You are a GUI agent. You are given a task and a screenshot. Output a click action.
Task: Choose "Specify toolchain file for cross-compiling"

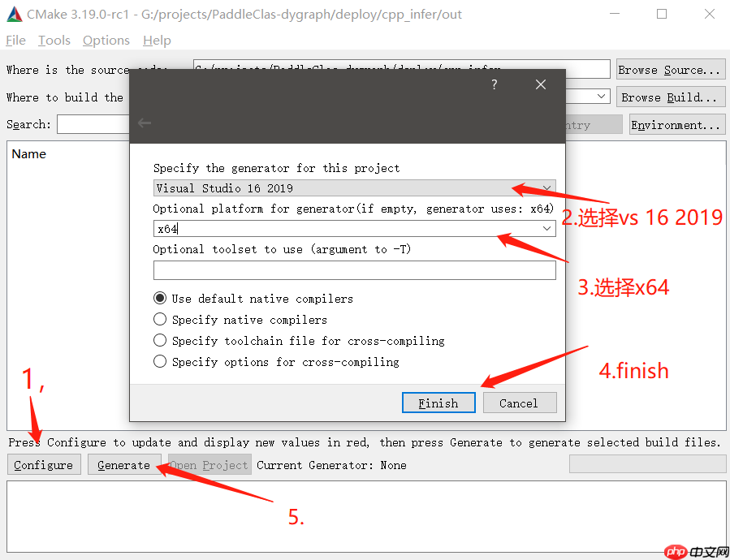pyautogui.click(x=160, y=340)
